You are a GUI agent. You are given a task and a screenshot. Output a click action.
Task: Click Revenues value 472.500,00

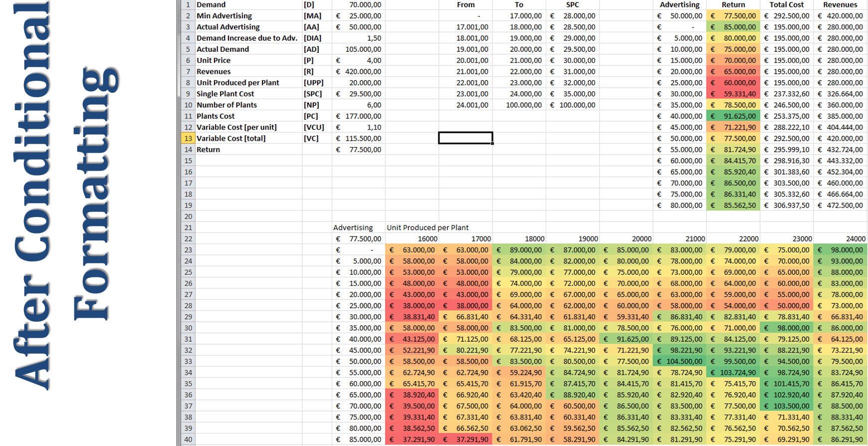[840, 205]
